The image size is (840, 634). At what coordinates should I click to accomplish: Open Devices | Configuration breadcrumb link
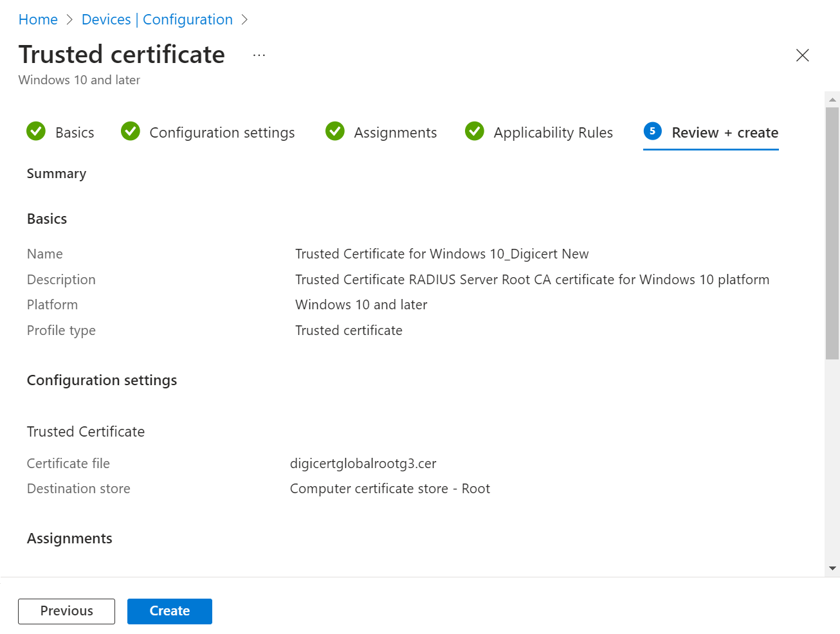[x=157, y=20]
